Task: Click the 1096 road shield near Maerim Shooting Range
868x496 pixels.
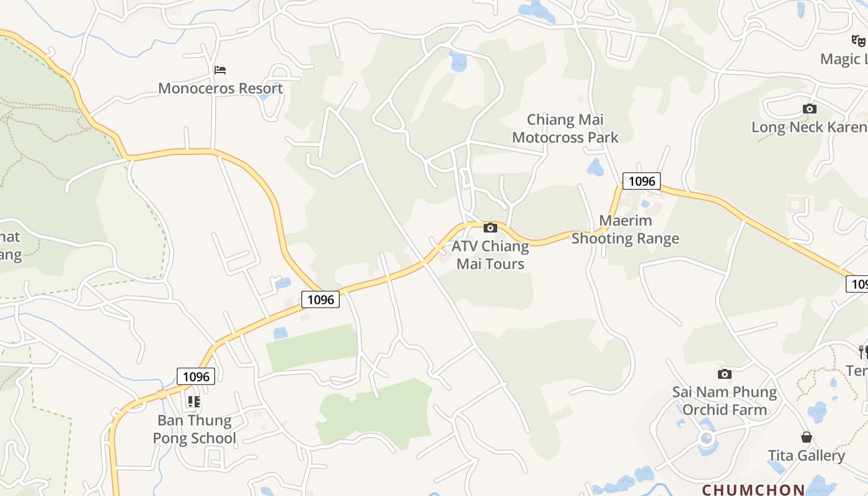Action: pyautogui.click(x=641, y=181)
